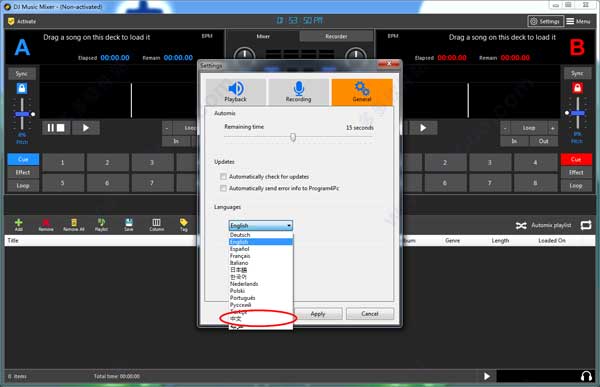600x387 pixels.
Task: Choose Deutsch from language list
Action: coord(261,235)
